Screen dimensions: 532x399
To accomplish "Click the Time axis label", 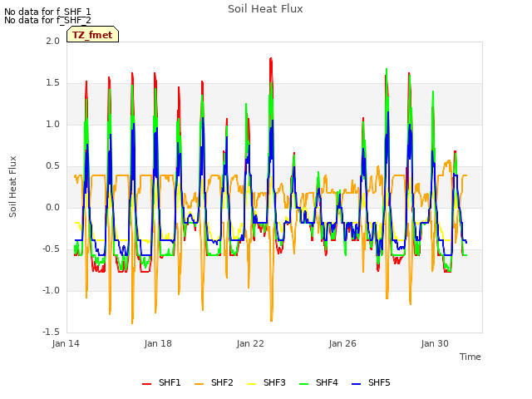I will pyautogui.click(x=470, y=357).
